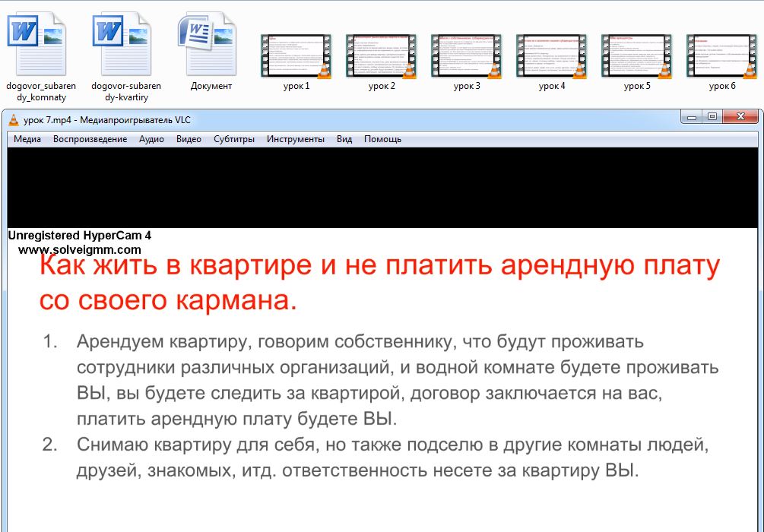Image resolution: width=764 pixels, height=532 pixels.
Task: Open the Субтитры menu
Action: point(234,139)
